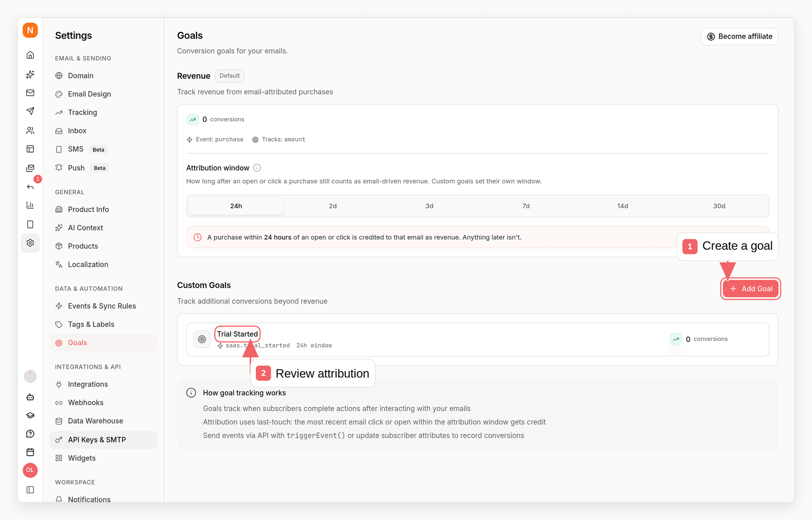The image size is (812, 520).
Task: Click the Trial Started target icon
Action: click(202, 339)
